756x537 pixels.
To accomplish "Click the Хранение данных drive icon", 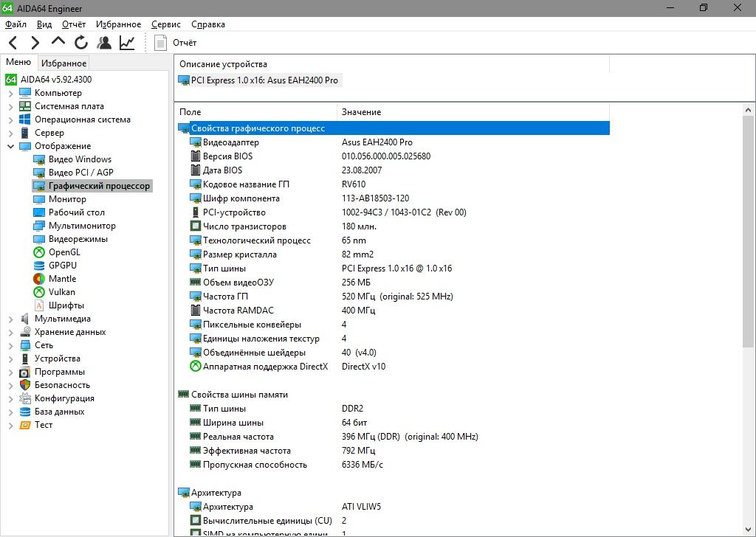I will click(x=25, y=332).
